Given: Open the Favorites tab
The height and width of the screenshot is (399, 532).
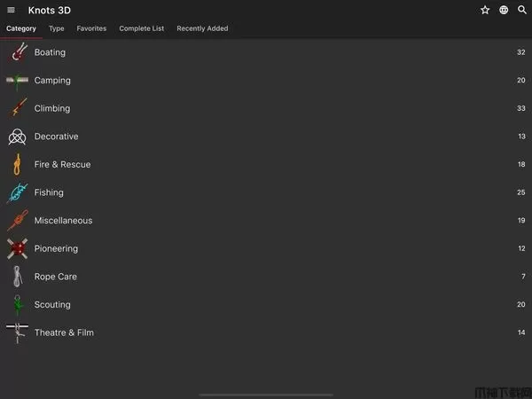Looking at the screenshot, I should pos(91,28).
